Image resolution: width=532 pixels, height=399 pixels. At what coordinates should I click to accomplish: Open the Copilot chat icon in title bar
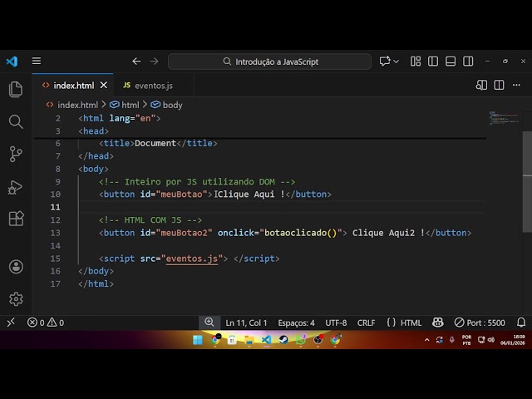pyautogui.click(x=385, y=62)
